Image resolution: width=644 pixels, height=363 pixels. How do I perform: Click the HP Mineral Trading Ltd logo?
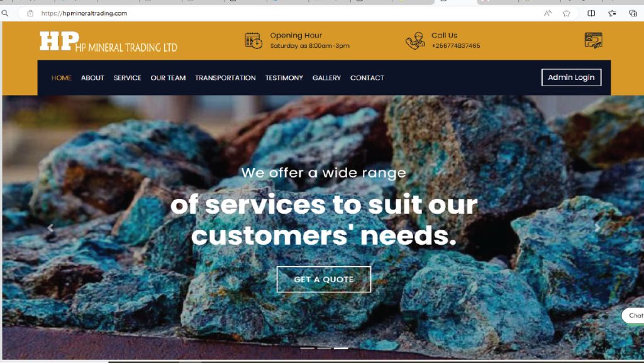pos(108,42)
